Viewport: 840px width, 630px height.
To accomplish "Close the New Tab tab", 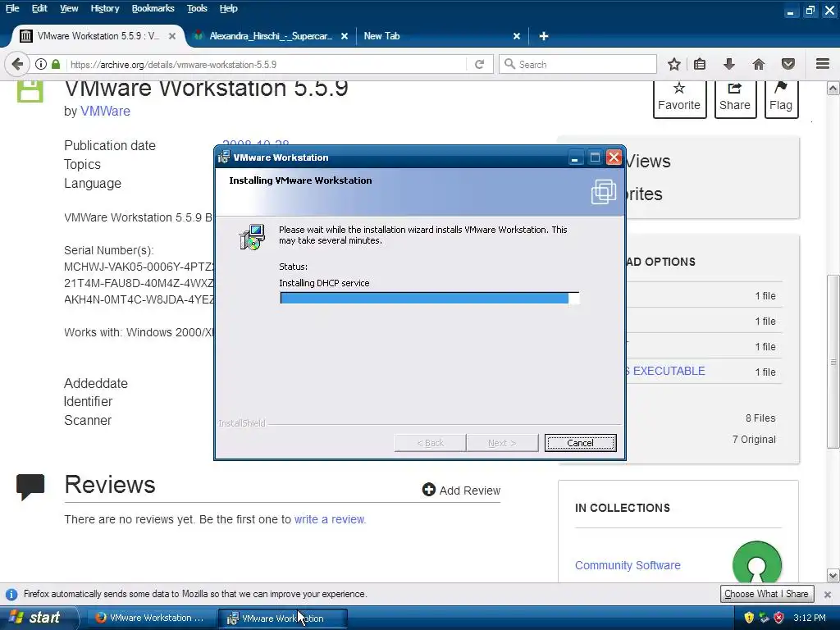I will coord(517,36).
